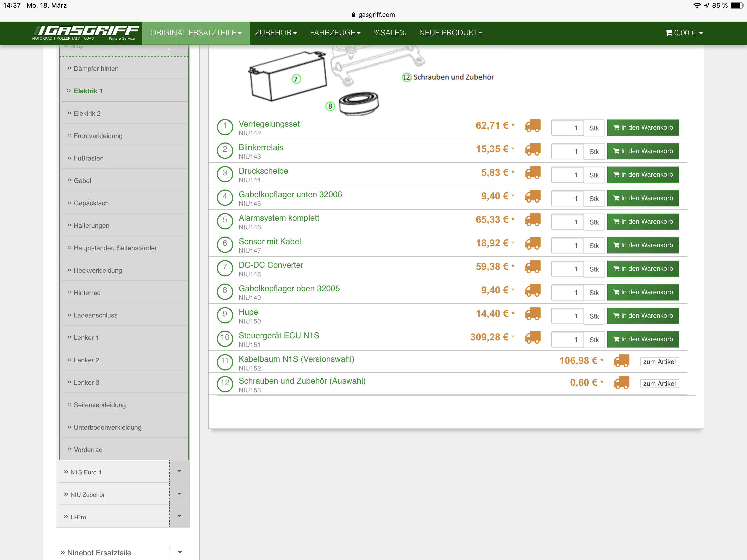Viewport: 747px width, 560px height.
Task: Click delivery truck icon for Verriegelungsset
Action: click(533, 126)
